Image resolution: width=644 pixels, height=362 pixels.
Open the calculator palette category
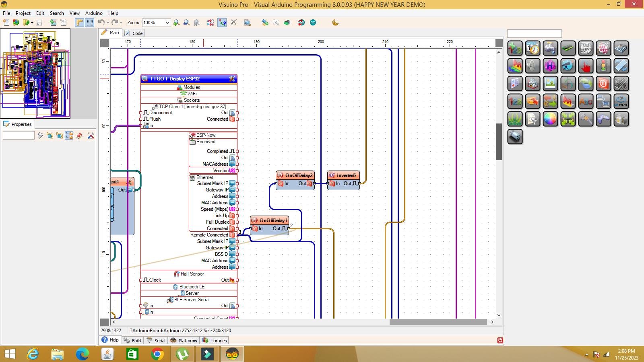click(621, 48)
